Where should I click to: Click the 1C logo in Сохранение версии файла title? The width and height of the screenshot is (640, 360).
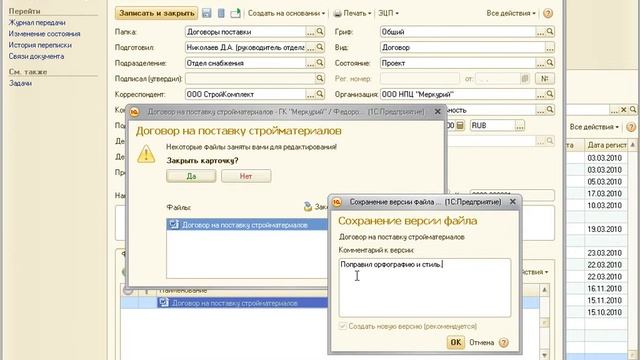point(337,202)
